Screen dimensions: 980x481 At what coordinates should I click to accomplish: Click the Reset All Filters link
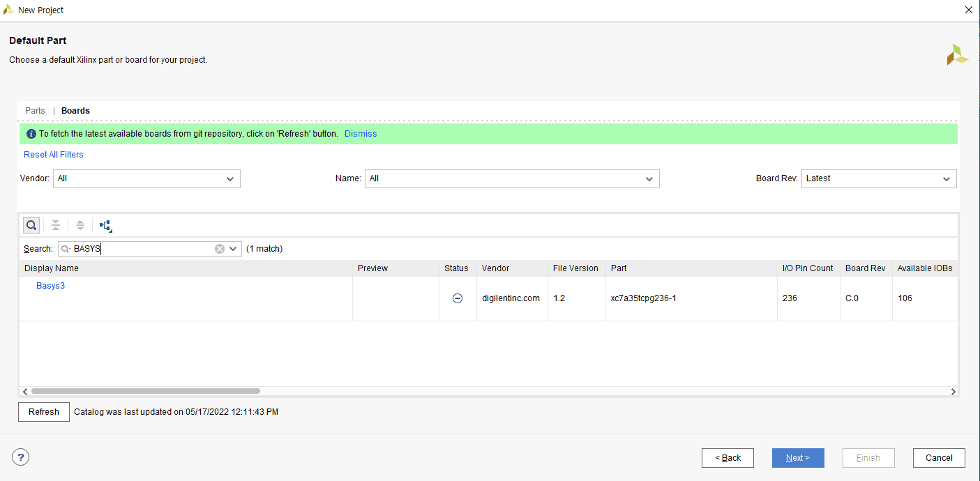click(54, 155)
